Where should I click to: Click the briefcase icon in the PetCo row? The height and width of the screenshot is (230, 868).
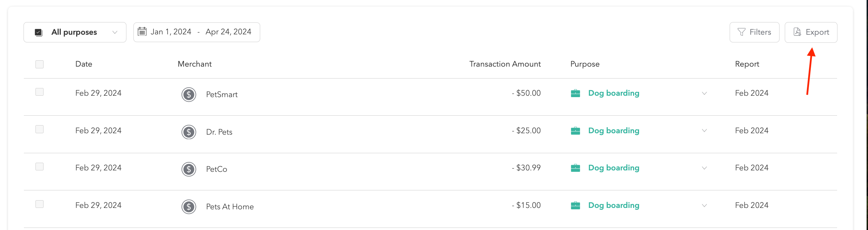[x=575, y=168]
